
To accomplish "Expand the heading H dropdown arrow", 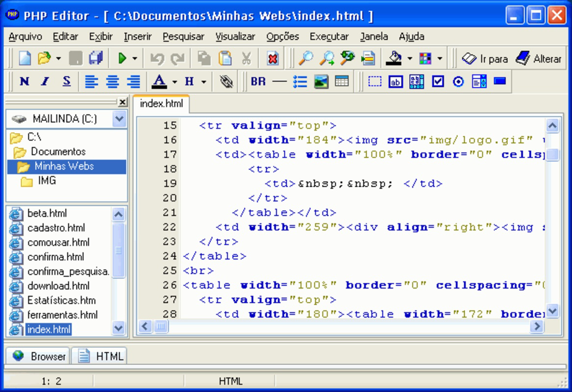I will click(x=203, y=82).
